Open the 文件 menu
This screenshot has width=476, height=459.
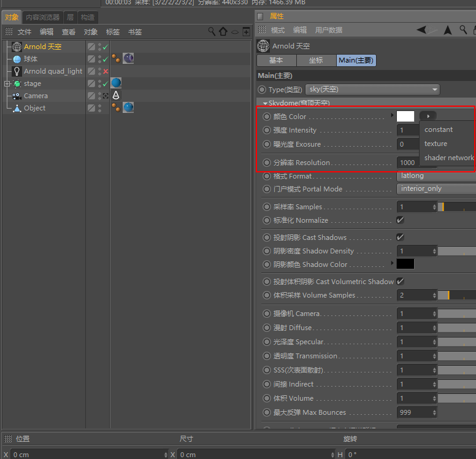point(25,32)
